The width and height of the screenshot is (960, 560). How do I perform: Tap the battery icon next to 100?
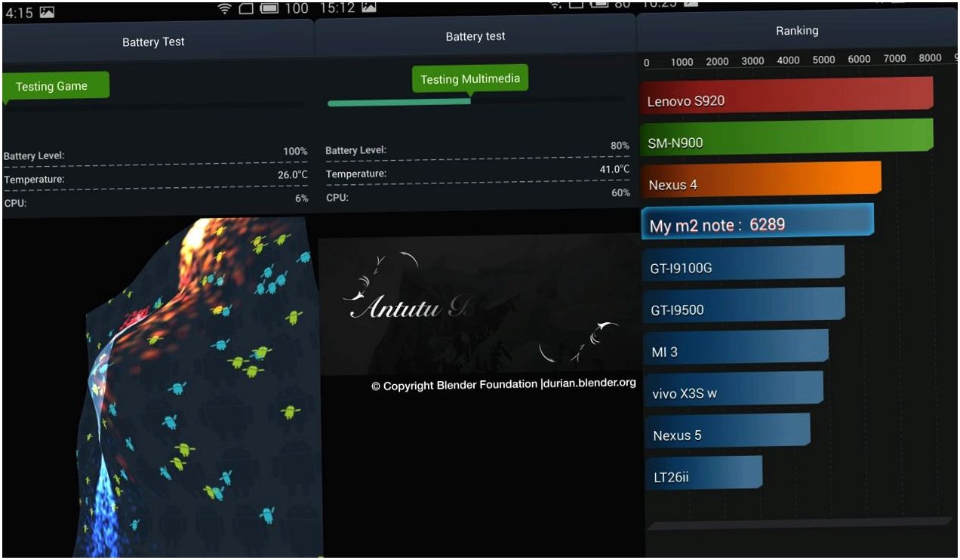coord(269,9)
